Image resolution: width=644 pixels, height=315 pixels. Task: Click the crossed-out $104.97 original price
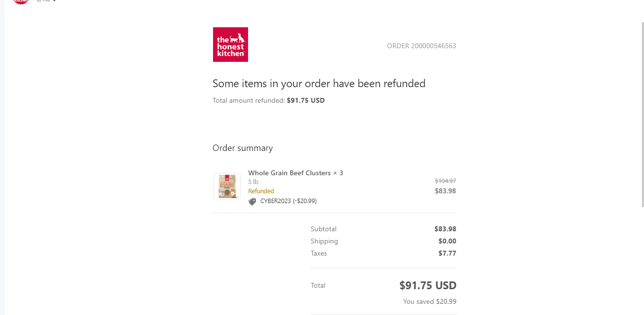click(446, 181)
